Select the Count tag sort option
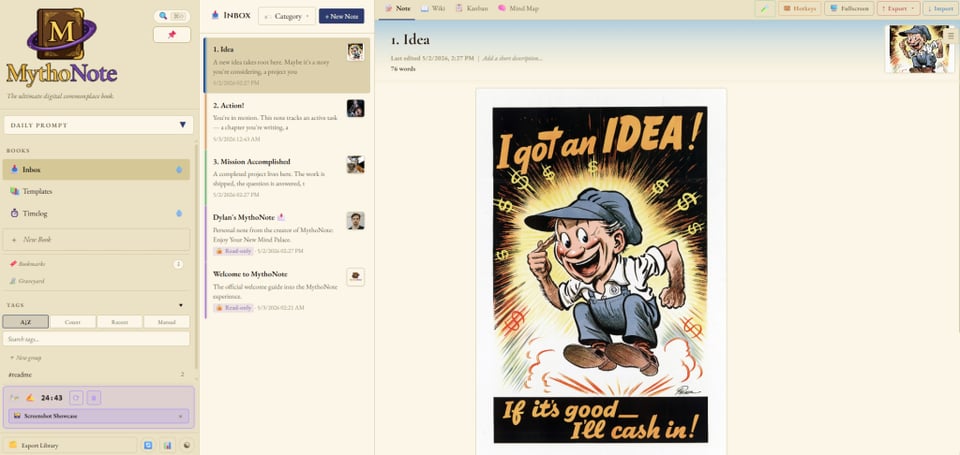The height and width of the screenshot is (455, 960). pos(72,322)
